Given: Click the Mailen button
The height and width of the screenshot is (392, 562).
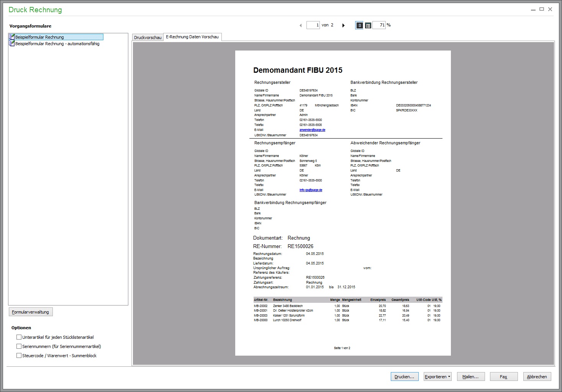Looking at the screenshot, I should [x=470, y=377].
